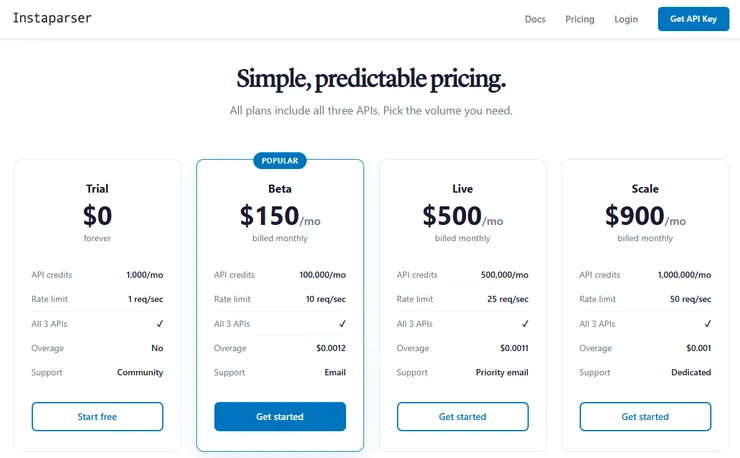The image size is (740, 458).
Task: Click the POPULAR badge on Beta
Action: (x=280, y=160)
